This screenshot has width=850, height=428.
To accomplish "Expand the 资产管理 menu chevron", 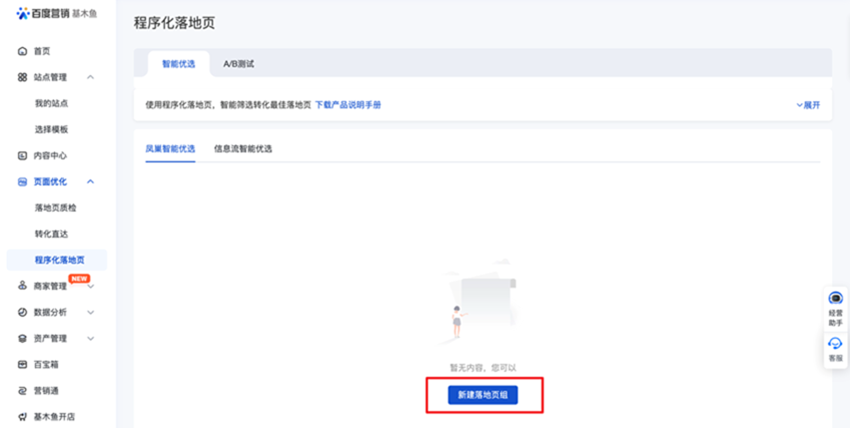I will pos(91,338).
